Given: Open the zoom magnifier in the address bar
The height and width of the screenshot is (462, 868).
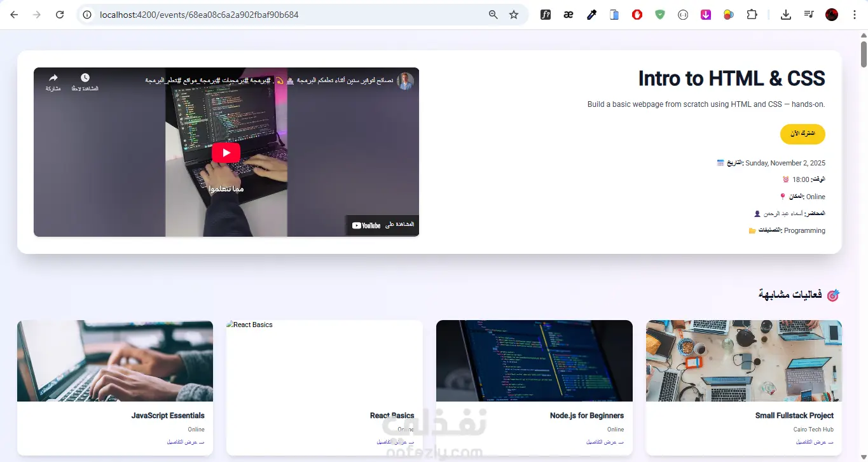Looking at the screenshot, I should pyautogui.click(x=493, y=15).
